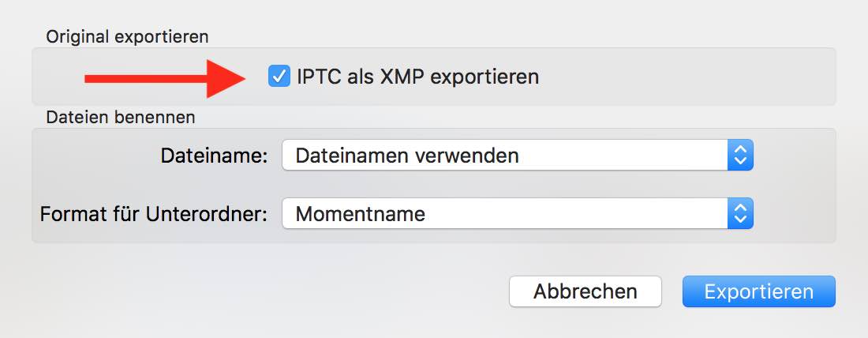Click blue chevron arrows beside Momentname
The image size is (868, 338).
tap(739, 213)
